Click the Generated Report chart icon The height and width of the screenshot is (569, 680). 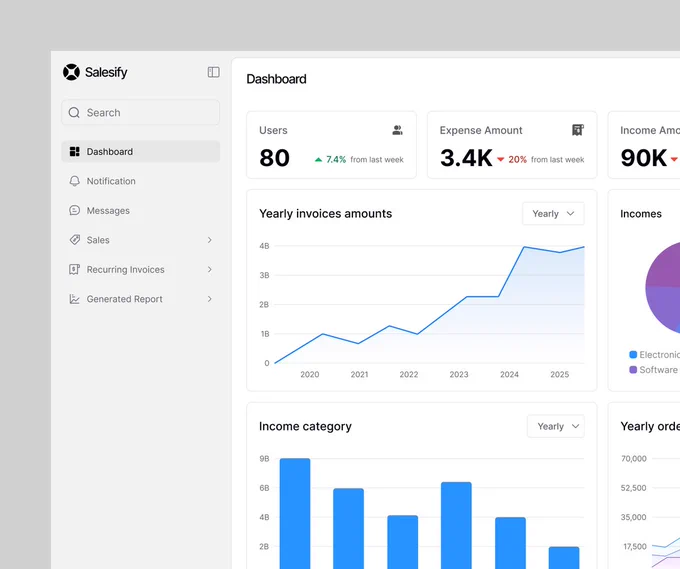click(75, 299)
